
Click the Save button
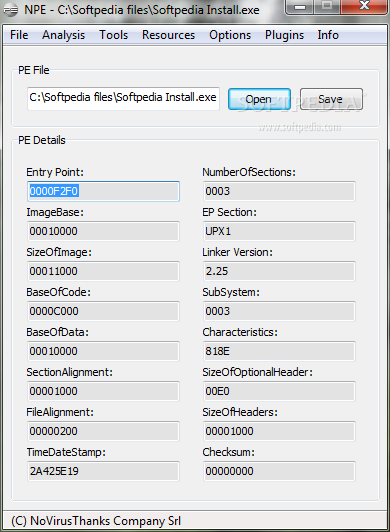[x=331, y=99]
